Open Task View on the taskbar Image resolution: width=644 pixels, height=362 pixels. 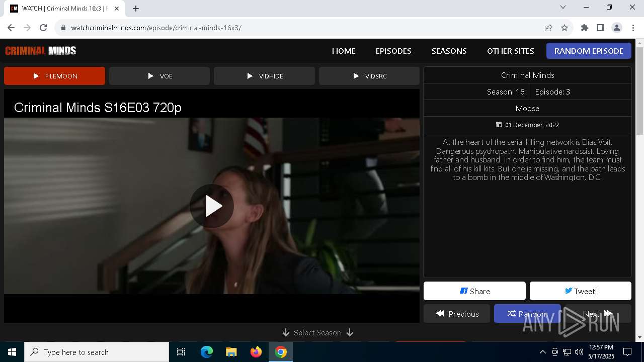point(181,352)
